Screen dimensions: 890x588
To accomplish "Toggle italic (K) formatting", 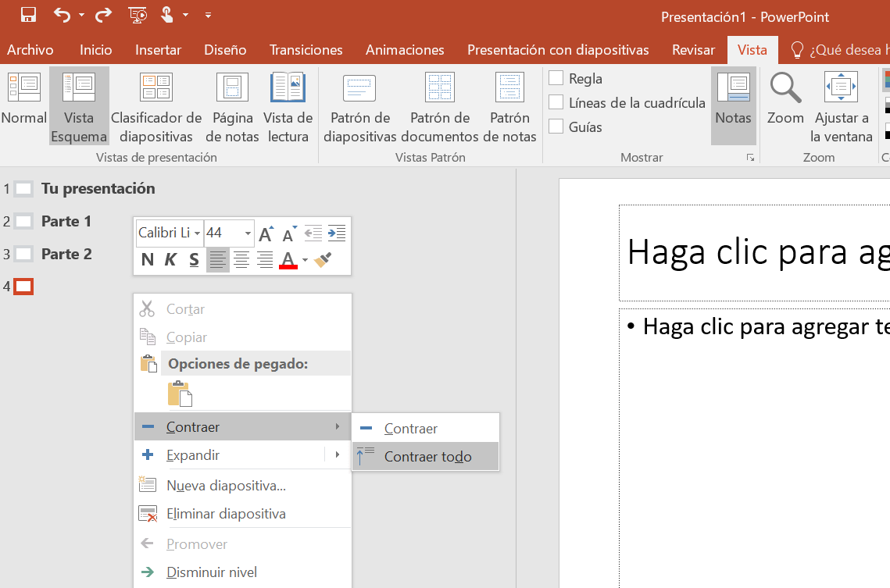I will pyautogui.click(x=170, y=260).
